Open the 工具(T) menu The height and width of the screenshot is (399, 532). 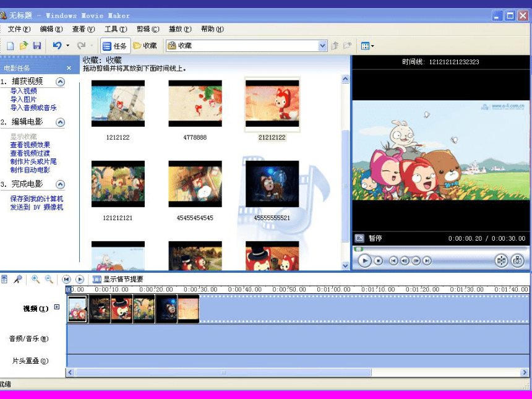coord(116,29)
